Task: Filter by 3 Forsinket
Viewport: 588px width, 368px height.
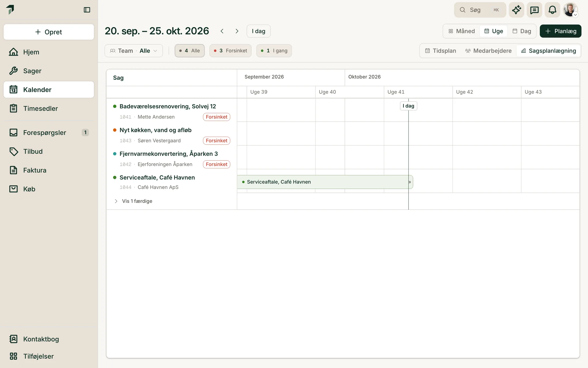Action: tap(230, 51)
